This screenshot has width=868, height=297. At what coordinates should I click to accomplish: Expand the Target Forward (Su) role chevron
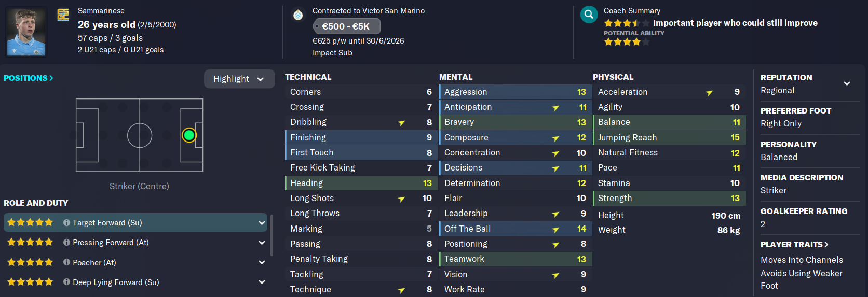coord(262,223)
